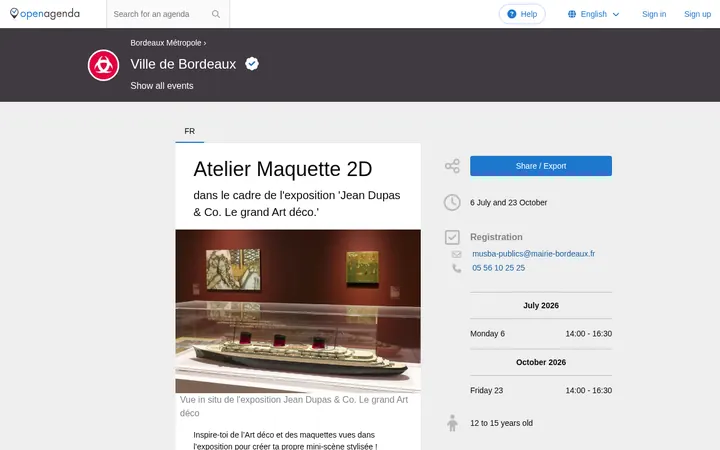Click Show all events link
This screenshot has width=720, height=450.
pyautogui.click(x=162, y=86)
